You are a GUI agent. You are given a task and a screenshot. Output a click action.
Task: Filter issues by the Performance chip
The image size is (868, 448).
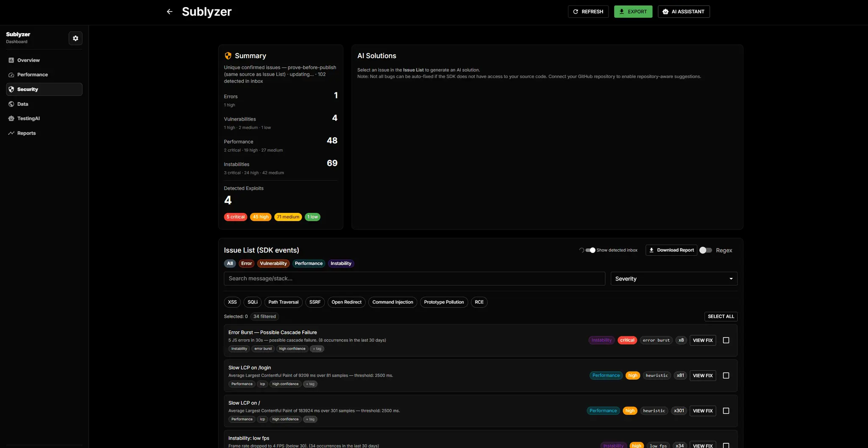tap(309, 263)
